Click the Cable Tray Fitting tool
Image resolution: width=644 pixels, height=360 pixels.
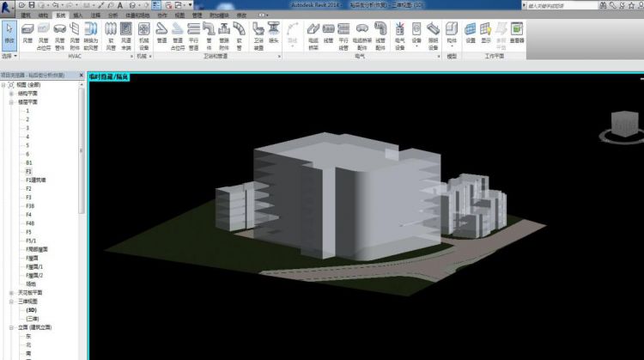coord(361,36)
